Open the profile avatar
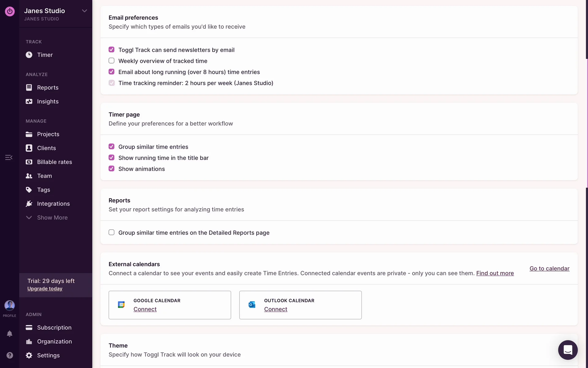Viewport: 588px width, 368px height. click(9, 305)
